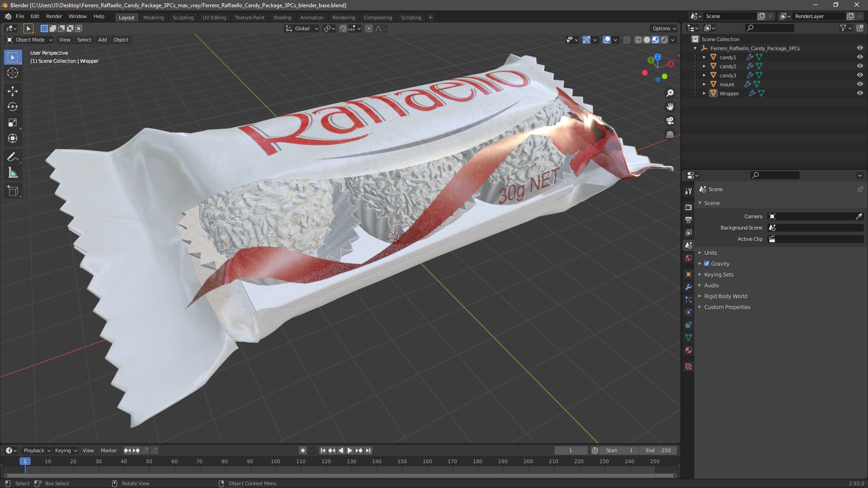This screenshot has width=868, height=488.
Task: Collapse Ferrero_Raffaello_Candy_Package_3PCs collection
Action: click(x=695, y=48)
